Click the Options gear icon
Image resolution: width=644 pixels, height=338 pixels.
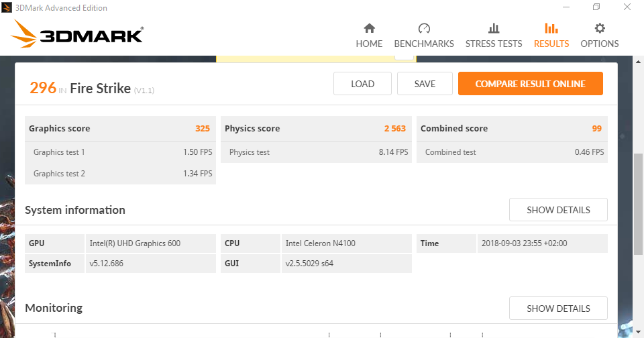(600, 28)
